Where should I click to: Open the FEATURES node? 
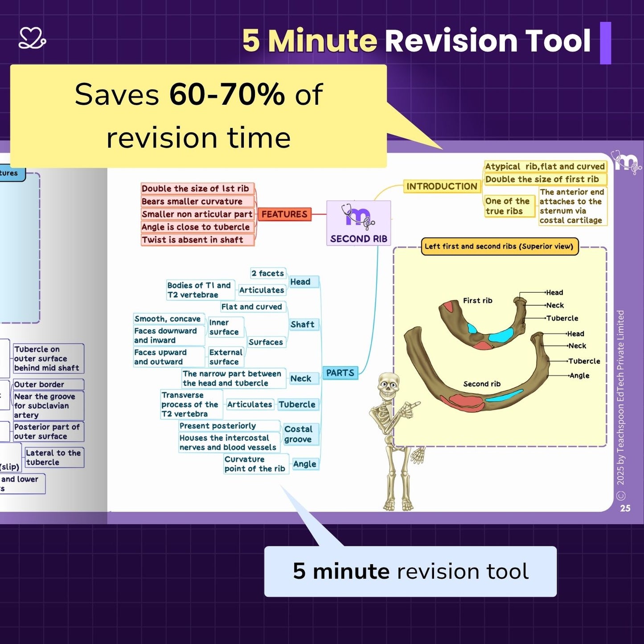tap(284, 214)
